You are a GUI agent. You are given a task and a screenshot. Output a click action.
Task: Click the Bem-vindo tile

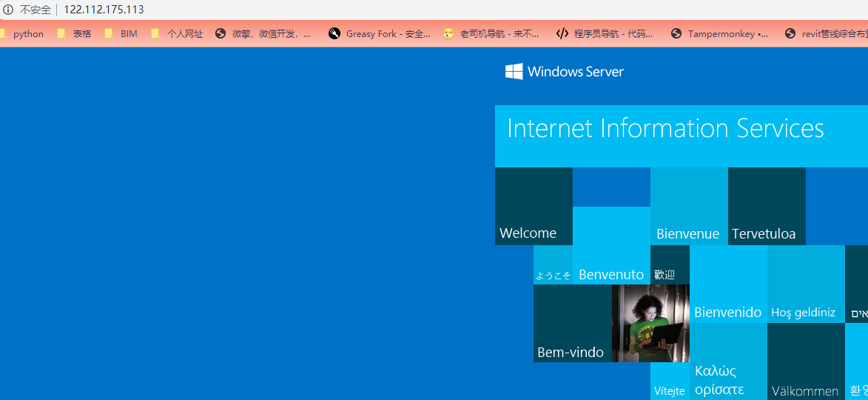pos(573,324)
